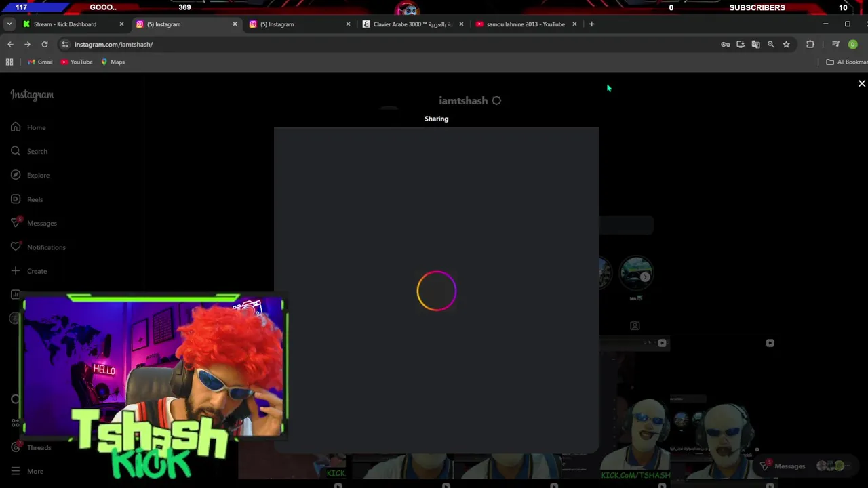Open the Apps grid icon in bookmarks bar
Screen dimensions: 868x488
coord(9,62)
